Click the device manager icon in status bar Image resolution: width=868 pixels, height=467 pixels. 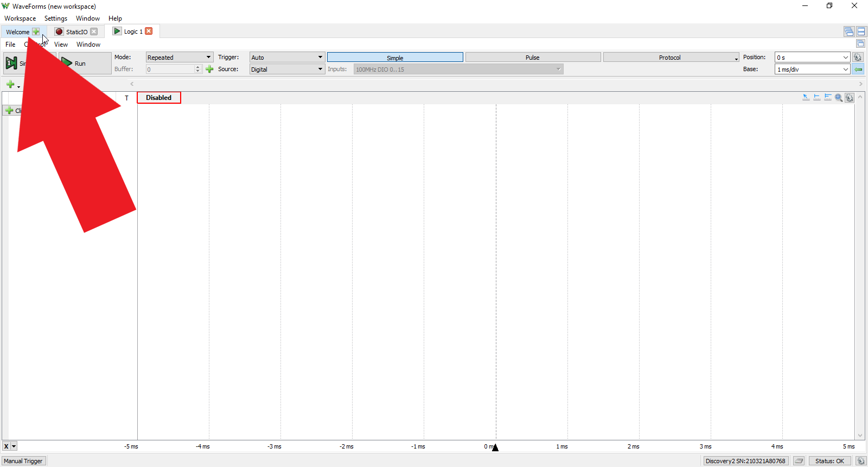point(799,461)
